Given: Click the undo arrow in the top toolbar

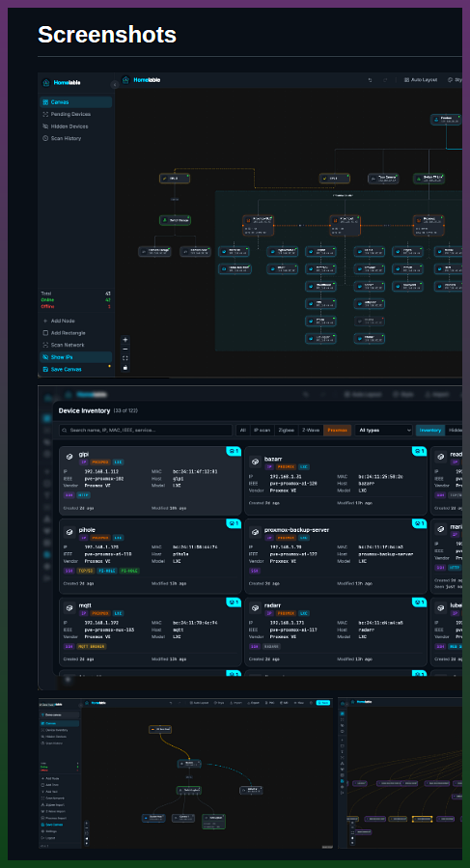Looking at the screenshot, I should [371, 80].
